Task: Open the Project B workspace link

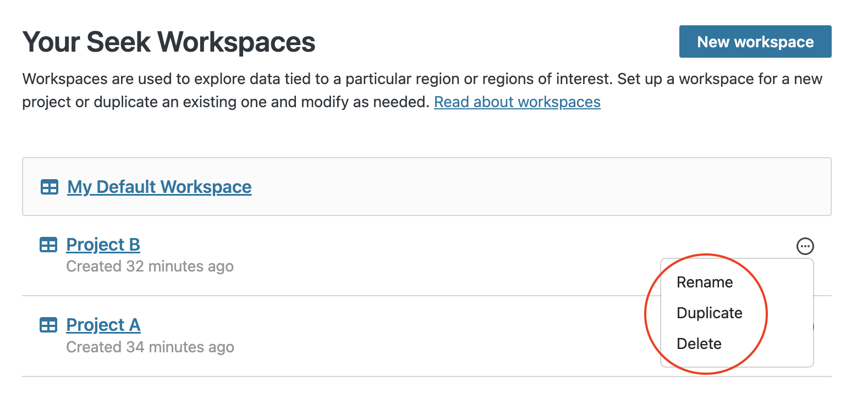Action: point(103,245)
